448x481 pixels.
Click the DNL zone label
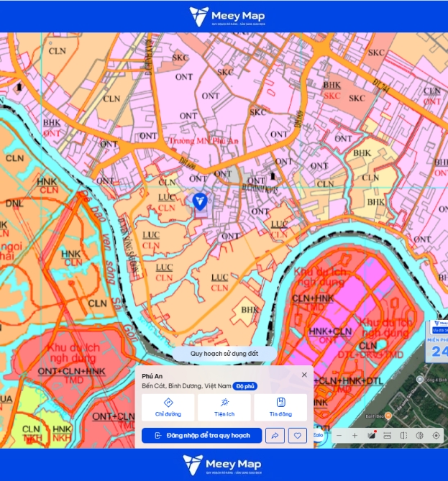(14, 203)
